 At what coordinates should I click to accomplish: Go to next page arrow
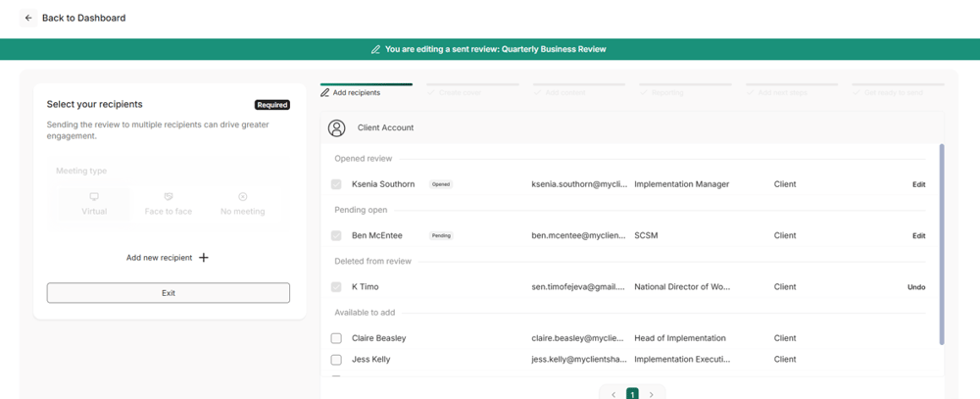point(652,395)
